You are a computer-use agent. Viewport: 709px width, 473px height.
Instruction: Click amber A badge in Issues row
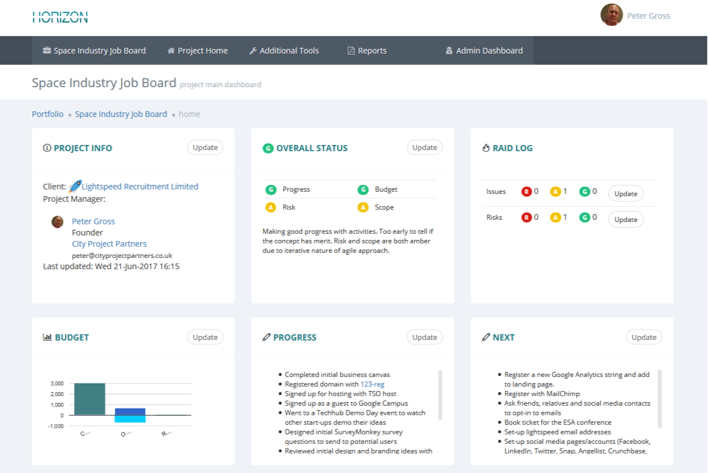click(x=555, y=192)
